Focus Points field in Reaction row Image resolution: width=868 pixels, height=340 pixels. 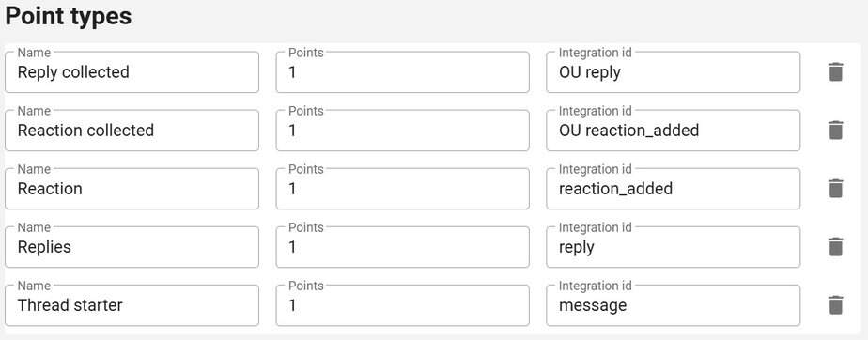pyautogui.click(x=402, y=188)
